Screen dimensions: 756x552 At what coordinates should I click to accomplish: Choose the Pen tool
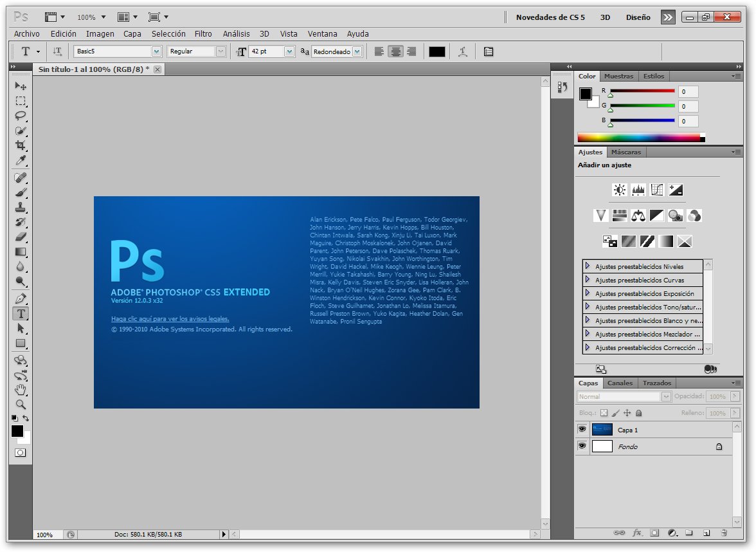(21, 299)
